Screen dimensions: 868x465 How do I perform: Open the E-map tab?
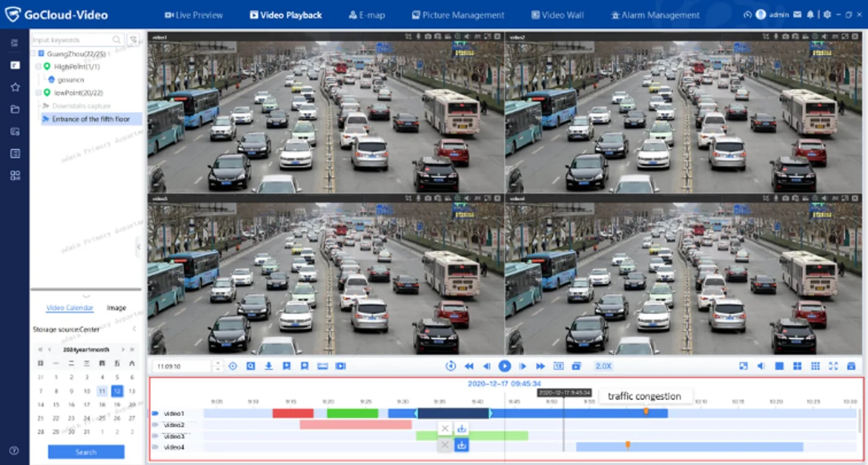(367, 15)
